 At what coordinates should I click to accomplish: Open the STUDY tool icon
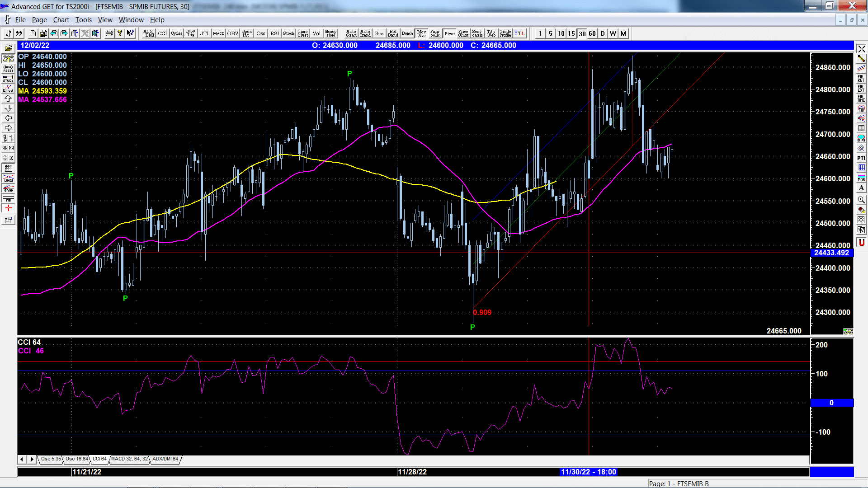tap(8, 79)
